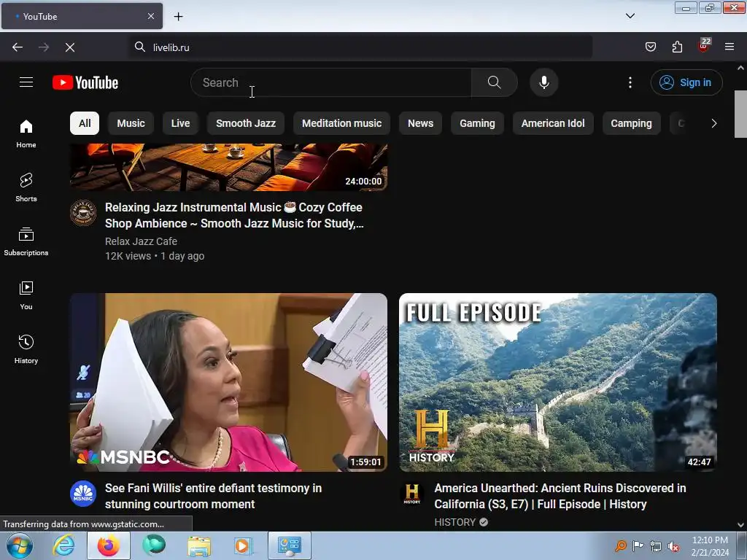Open History from the sidebar
The image size is (747, 560).
[26, 349]
